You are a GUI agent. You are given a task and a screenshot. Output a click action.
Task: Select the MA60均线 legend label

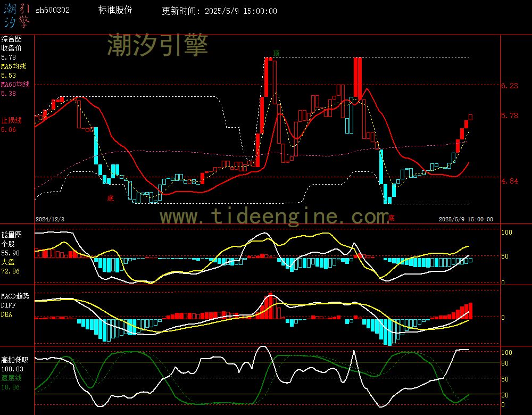pyautogui.click(x=15, y=84)
